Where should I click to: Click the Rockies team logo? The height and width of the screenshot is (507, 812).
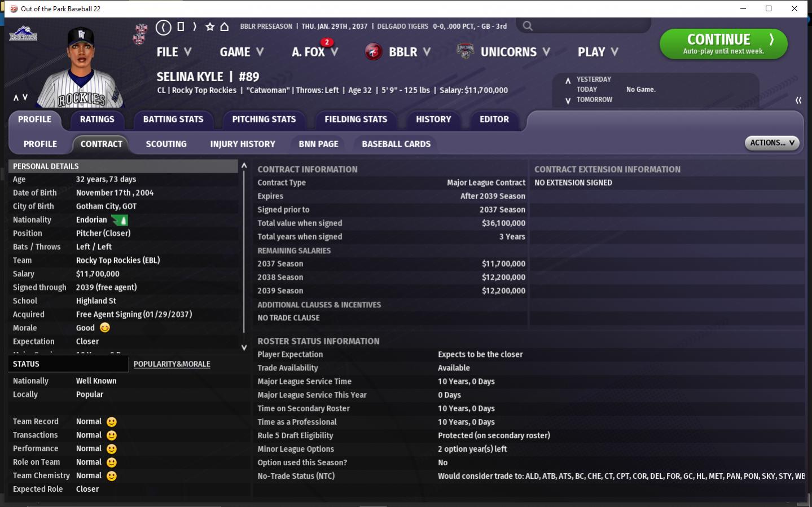coord(23,34)
